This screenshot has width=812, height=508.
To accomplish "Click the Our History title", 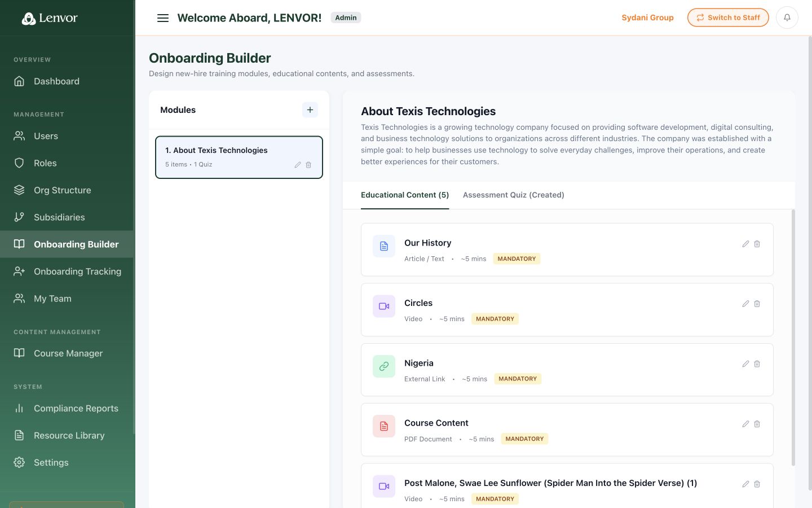I will pos(428,243).
